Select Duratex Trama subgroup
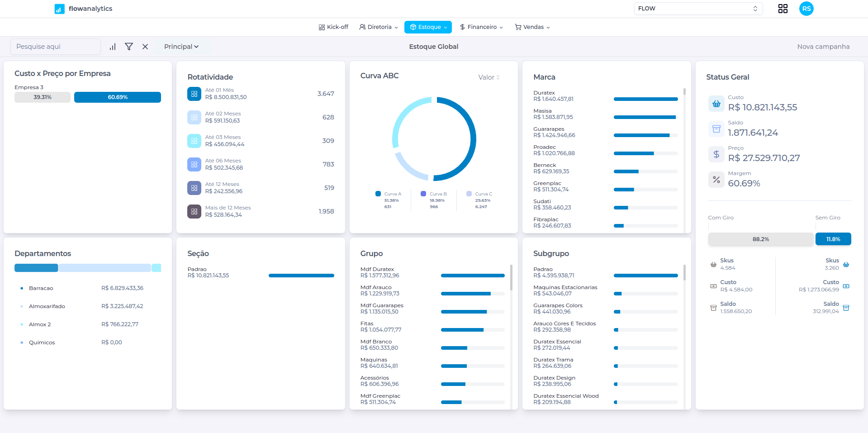This screenshot has height=433, width=868. point(606,363)
